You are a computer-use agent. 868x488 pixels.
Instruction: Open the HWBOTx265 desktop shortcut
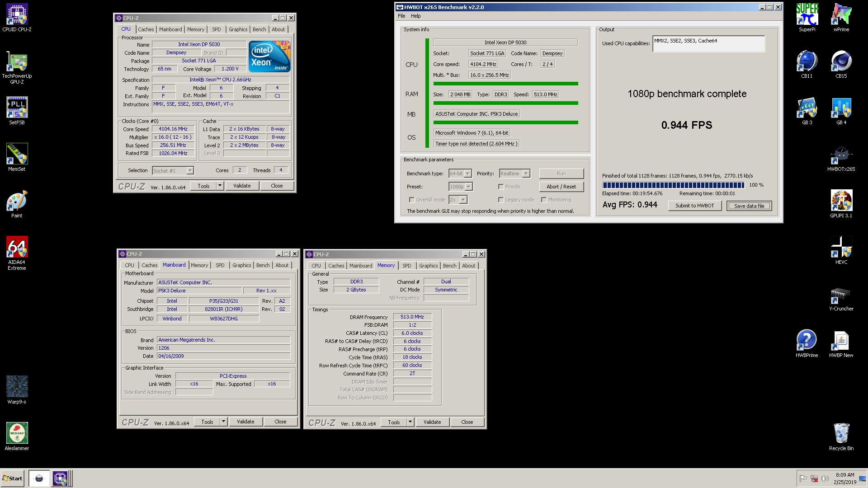(x=841, y=157)
